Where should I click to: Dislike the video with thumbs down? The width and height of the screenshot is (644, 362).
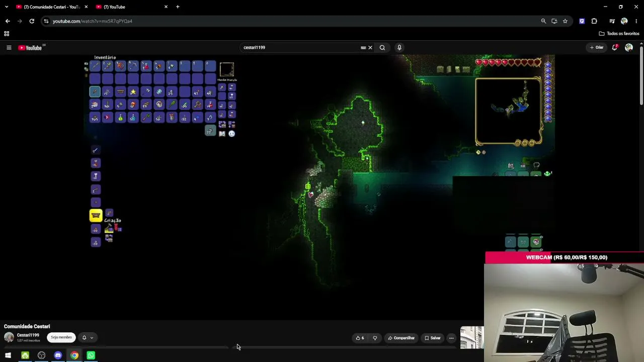tap(375, 338)
